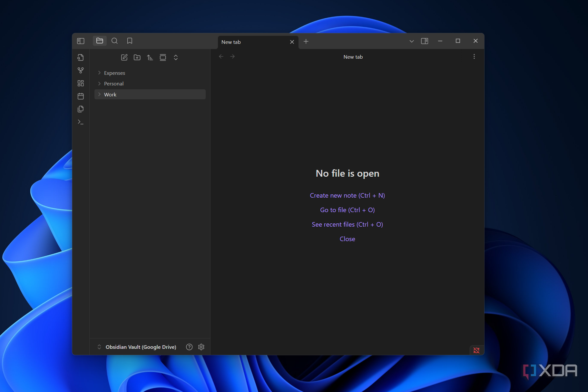Screen dimensions: 588x392
Task: Maximize the Obsidian window
Action: (458, 41)
